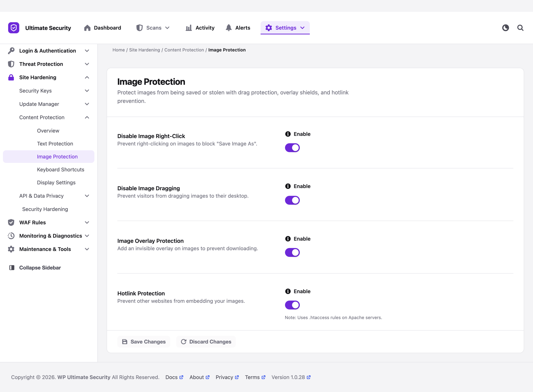The height and width of the screenshot is (392, 533).
Task: Select Text Protection in sidebar
Action: pos(55,144)
